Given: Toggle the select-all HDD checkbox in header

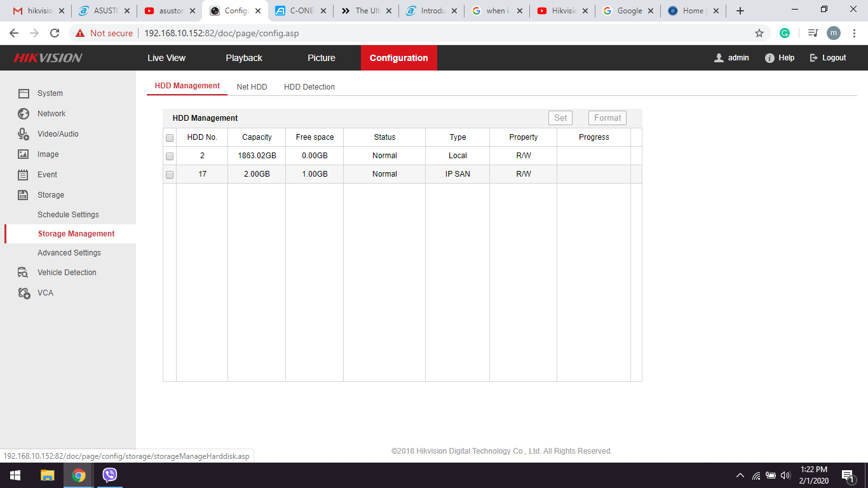Looking at the screenshot, I should coord(170,137).
